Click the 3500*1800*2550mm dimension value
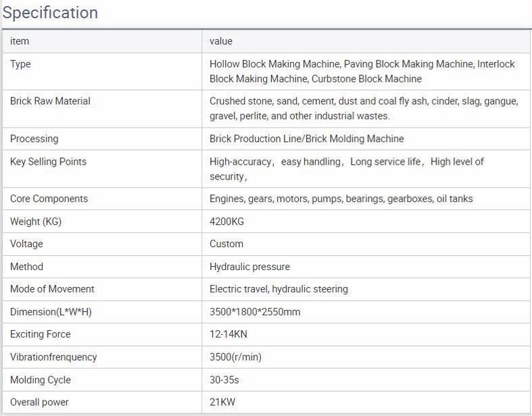This screenshot has height=416, width=532. coord(255,312)
